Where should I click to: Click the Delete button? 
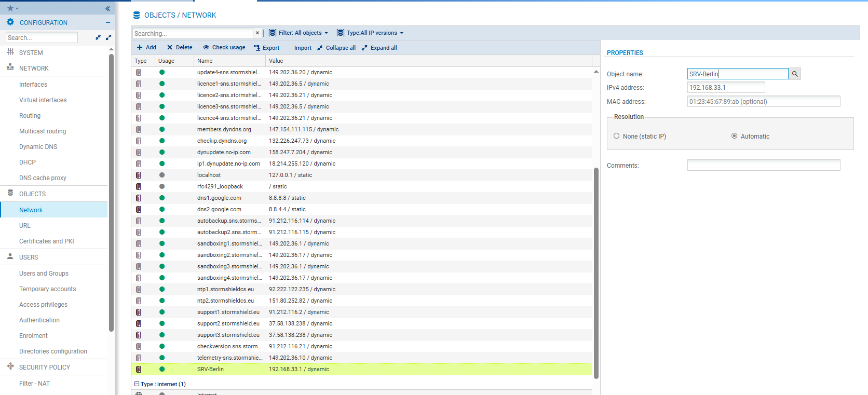tap(180, 47)
